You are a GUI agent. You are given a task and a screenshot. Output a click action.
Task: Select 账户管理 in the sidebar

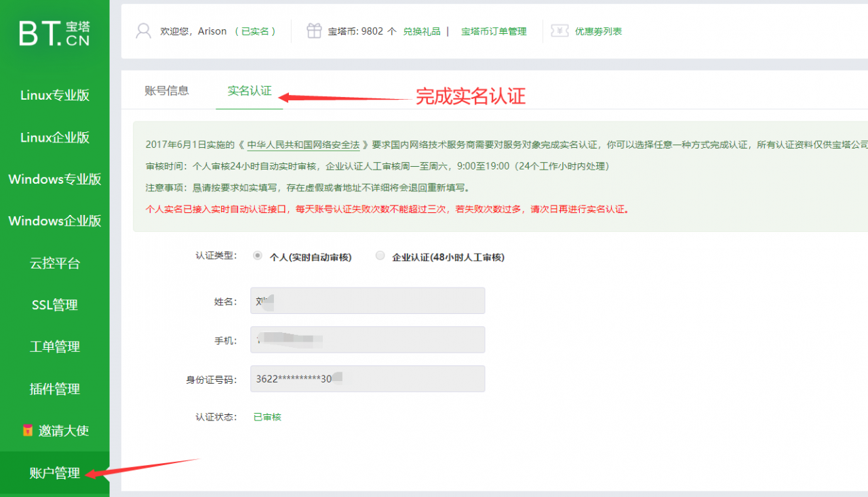pyautogui.click(x=55, y=473)
